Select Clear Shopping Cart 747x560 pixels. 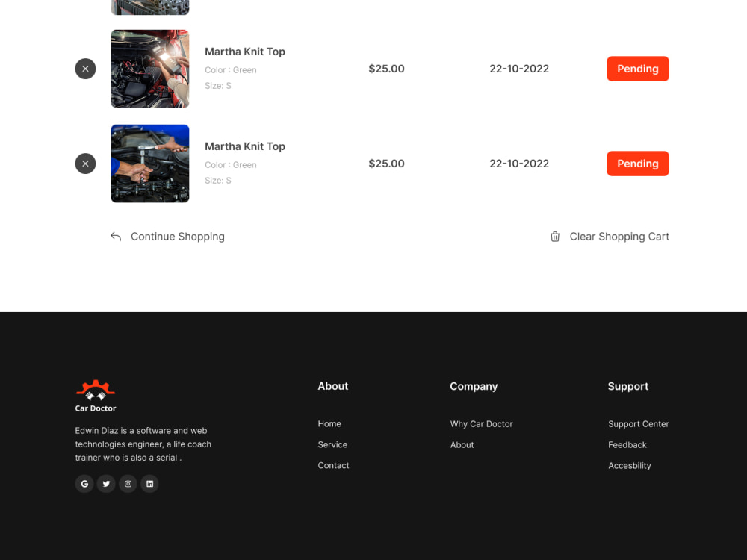coord(619,237)
